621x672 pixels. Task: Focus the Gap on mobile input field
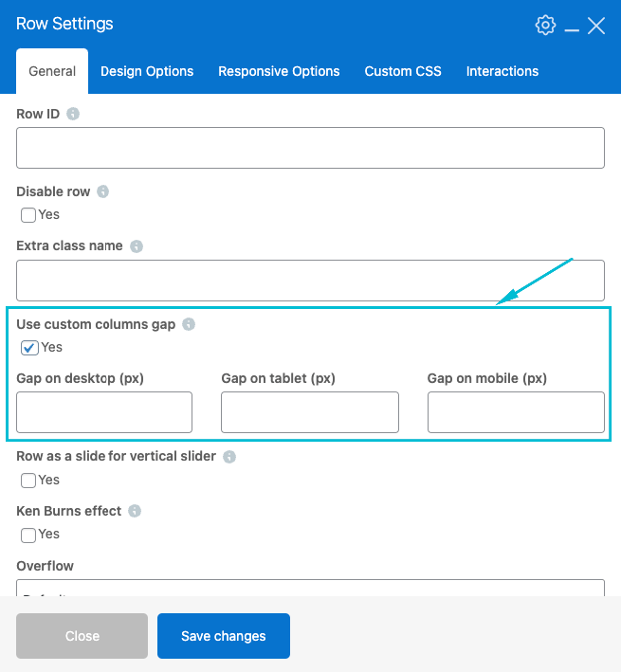tap(516, 412)
